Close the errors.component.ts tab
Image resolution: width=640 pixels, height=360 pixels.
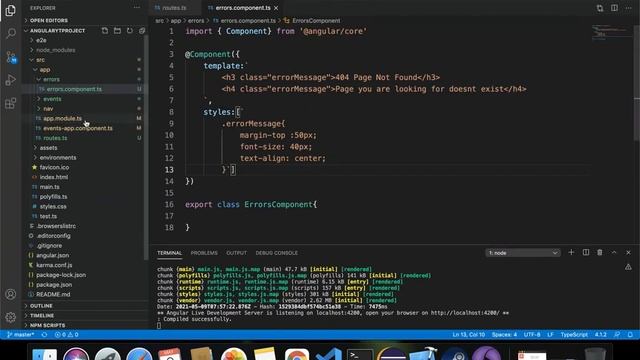[276, 8]
